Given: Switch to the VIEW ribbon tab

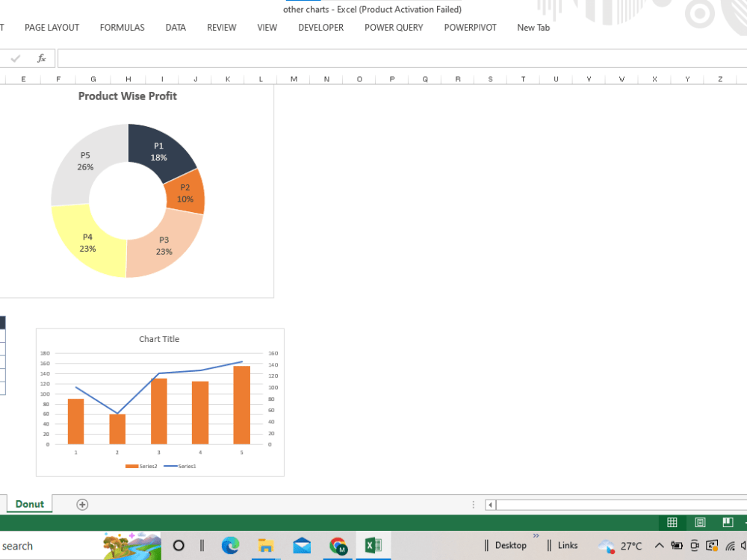Looking at the screenshot, I should click(267, 28).
